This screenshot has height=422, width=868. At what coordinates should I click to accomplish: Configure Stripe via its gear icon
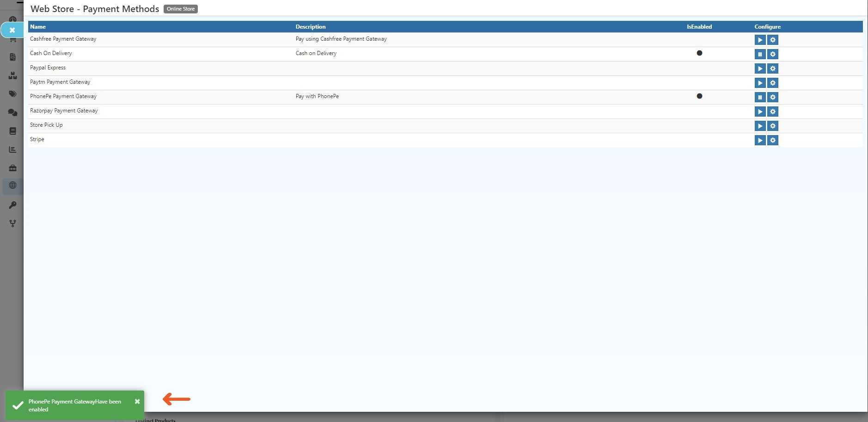tap(772, 140)
